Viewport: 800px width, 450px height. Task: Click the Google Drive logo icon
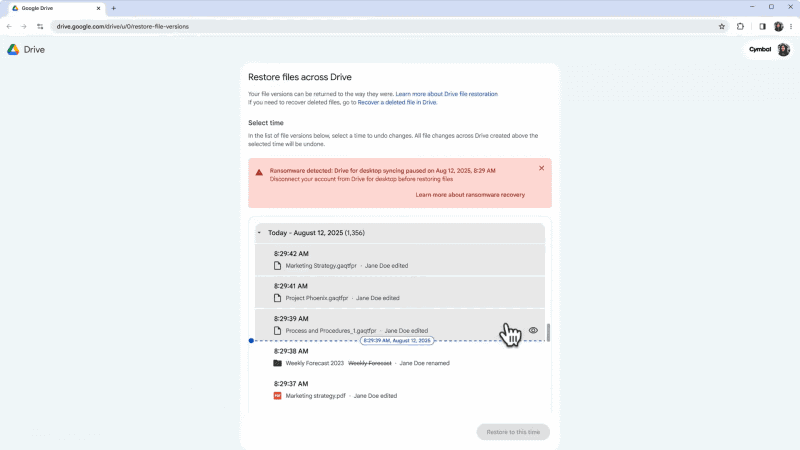click(x=13, y=49)
